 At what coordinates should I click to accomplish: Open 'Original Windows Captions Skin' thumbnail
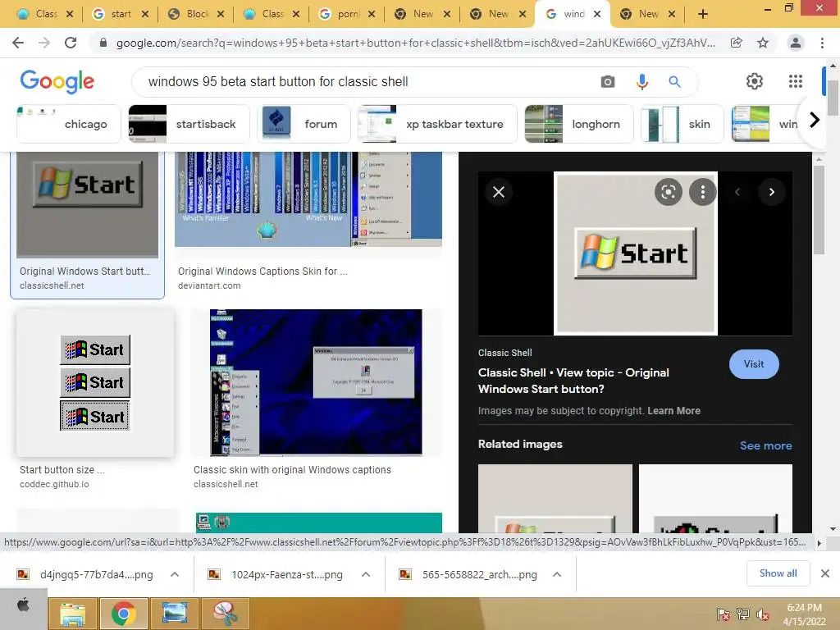[x=308, y=199]
